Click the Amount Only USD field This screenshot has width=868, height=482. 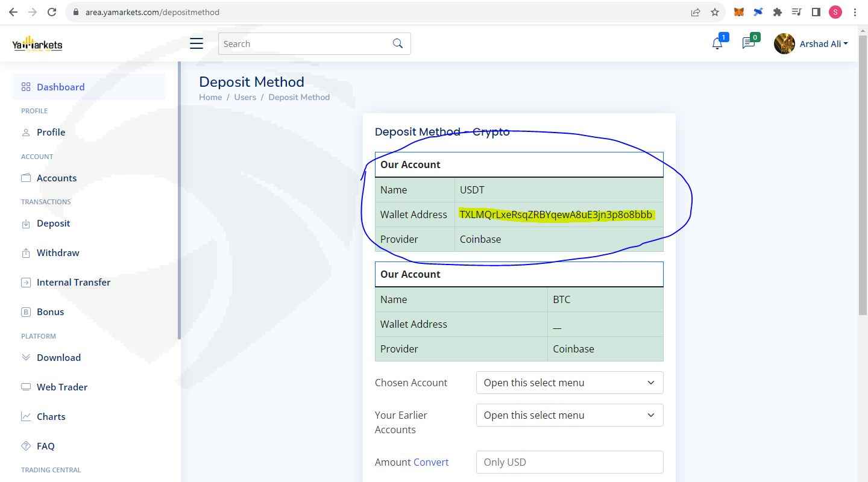pyautogui.click(x=569, y=462)
